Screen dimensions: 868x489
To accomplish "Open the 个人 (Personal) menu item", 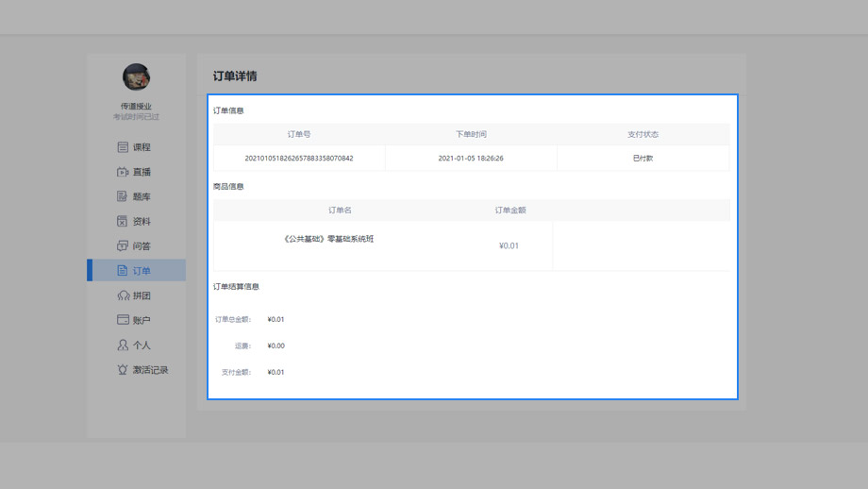I will coord(141,346).
